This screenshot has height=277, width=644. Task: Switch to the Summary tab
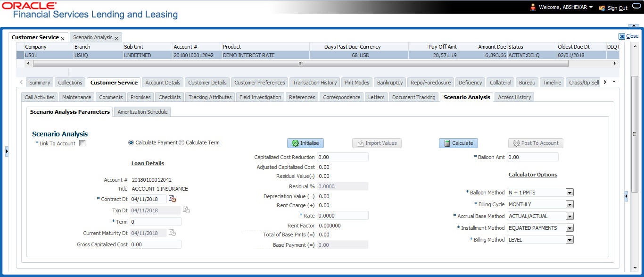40,83
